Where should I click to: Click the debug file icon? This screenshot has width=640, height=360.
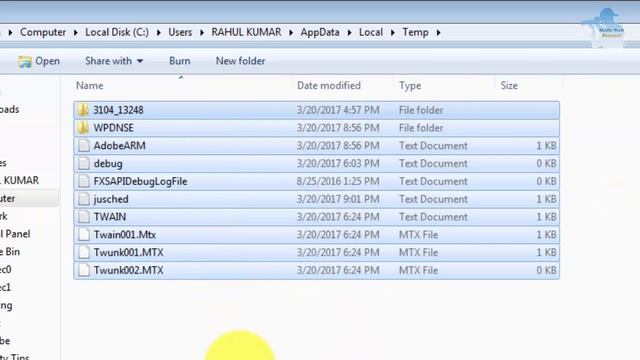point(84,164)
